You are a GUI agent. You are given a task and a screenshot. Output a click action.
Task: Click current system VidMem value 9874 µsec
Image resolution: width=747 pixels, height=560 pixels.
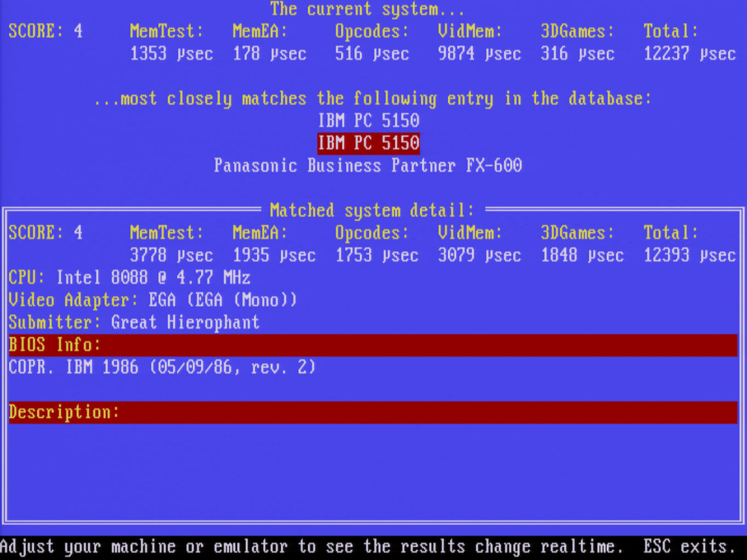[x=479, y=54]
